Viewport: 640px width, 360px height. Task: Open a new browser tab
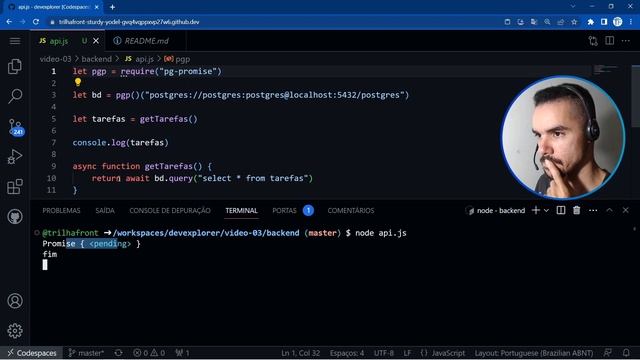(x=112, y=7)
